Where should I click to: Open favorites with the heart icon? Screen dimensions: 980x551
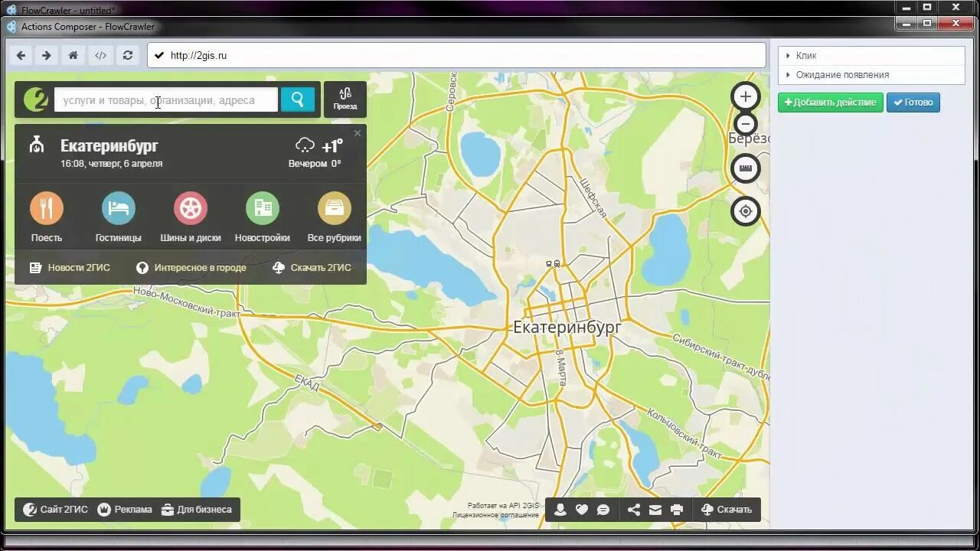pos(582,510)
